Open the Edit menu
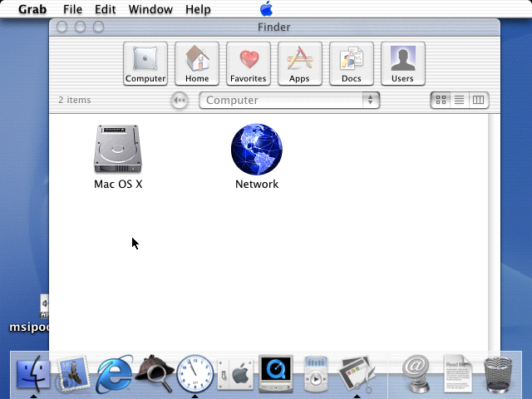 tap(106, 9)
